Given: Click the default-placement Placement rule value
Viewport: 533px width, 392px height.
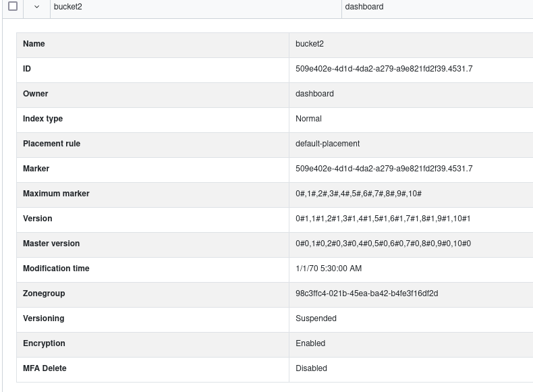Looking at the screenshot, I should tap(327, 144).
